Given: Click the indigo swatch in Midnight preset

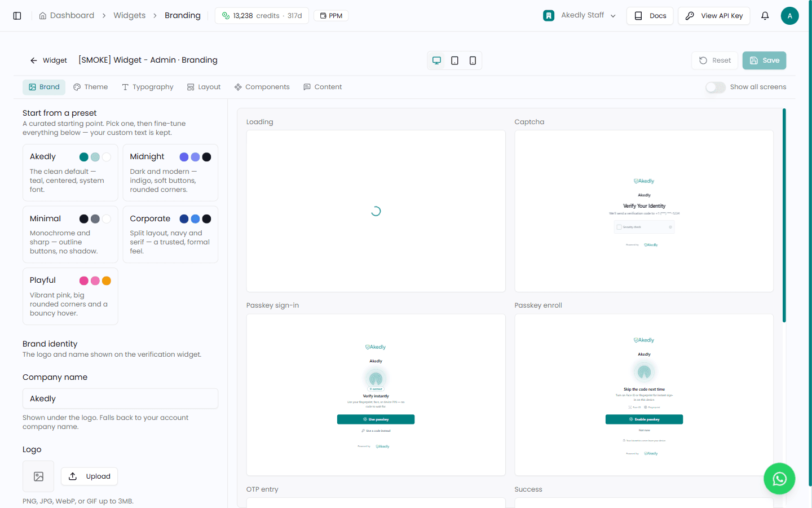Looking at the screenshot, I should [184, 157].
